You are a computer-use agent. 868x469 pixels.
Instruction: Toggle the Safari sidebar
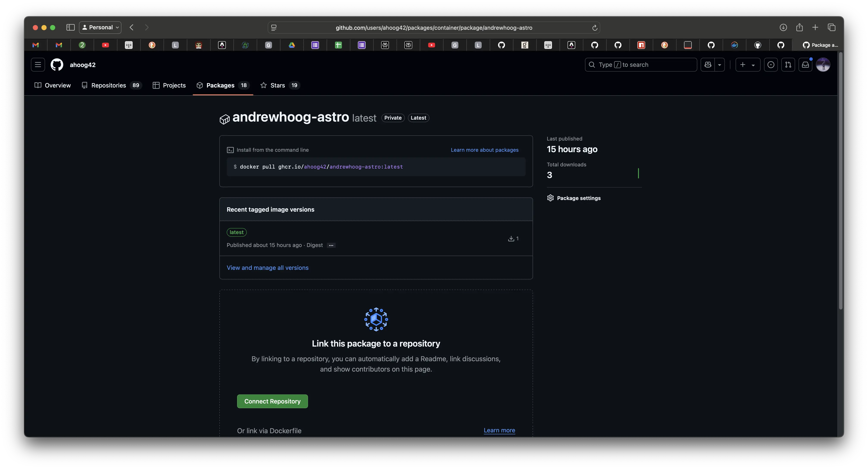pyautogui.click(x=70, y=28)
